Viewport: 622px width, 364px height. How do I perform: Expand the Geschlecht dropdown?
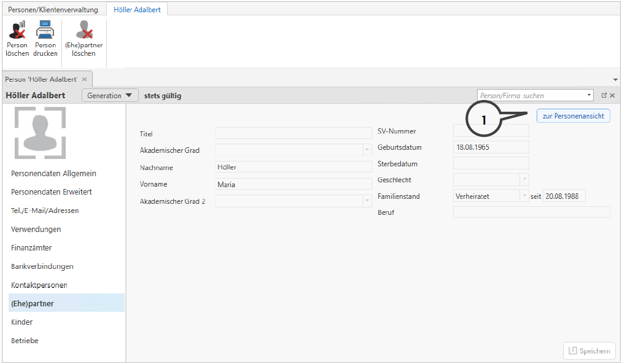pos(524,180)
